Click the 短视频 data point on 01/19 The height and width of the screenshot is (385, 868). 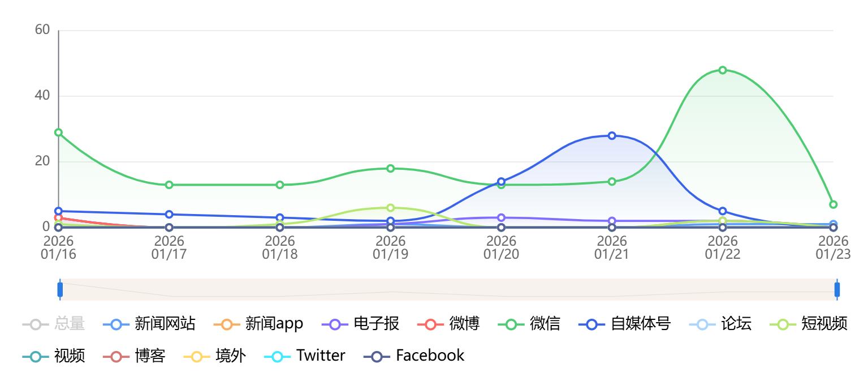(x=391, y=208)
